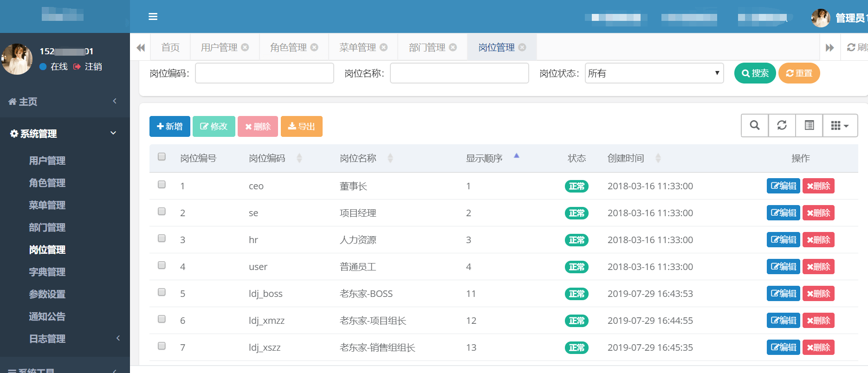
Task: Delete the 老东家-项目组长 row
Action: [818, 321]
